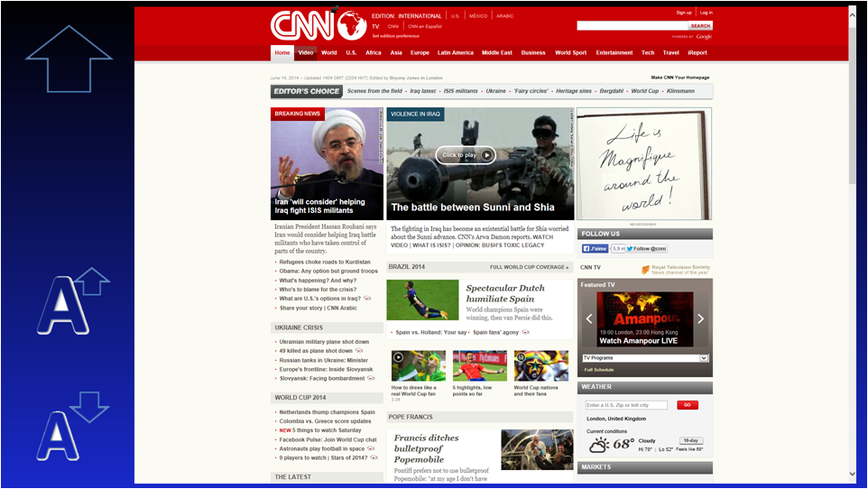This screenshot has height=489, width=868.
Task: Click the globe icon beside the CNN logo
Action: (352, 25)
